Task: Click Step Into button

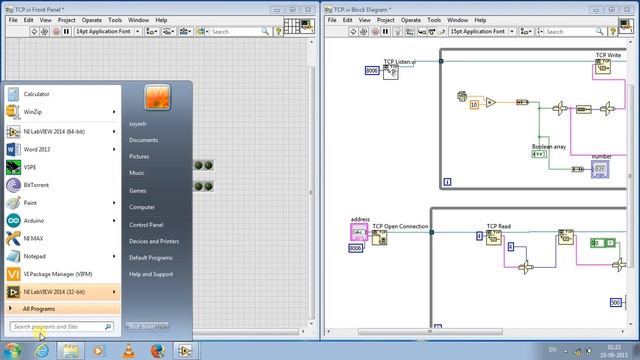Action: [x=422, y=31]
